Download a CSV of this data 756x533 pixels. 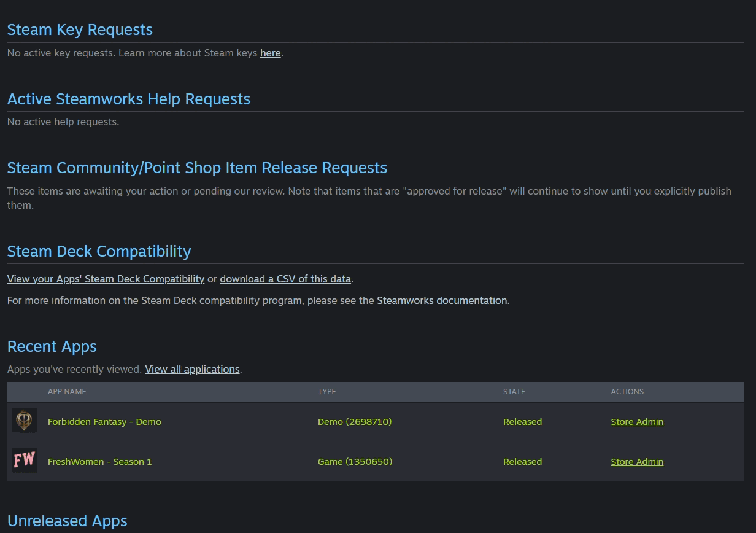point(285,279)
